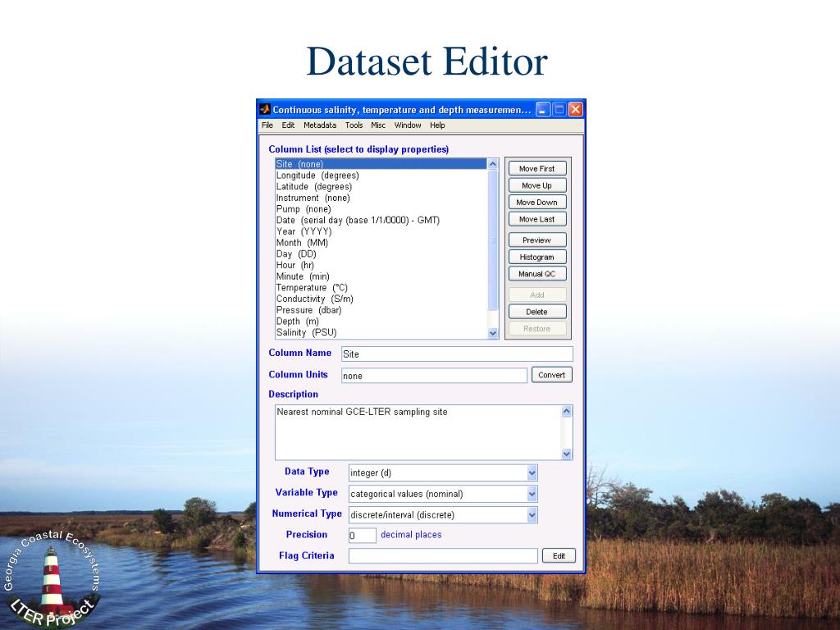Launch Manual QC
840x630 pixels.
pos(536,274)
